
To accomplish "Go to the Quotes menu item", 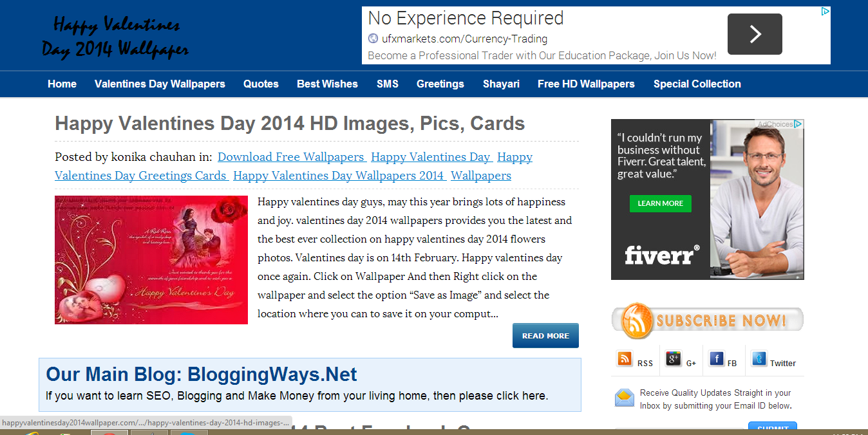I will point(261,84).
